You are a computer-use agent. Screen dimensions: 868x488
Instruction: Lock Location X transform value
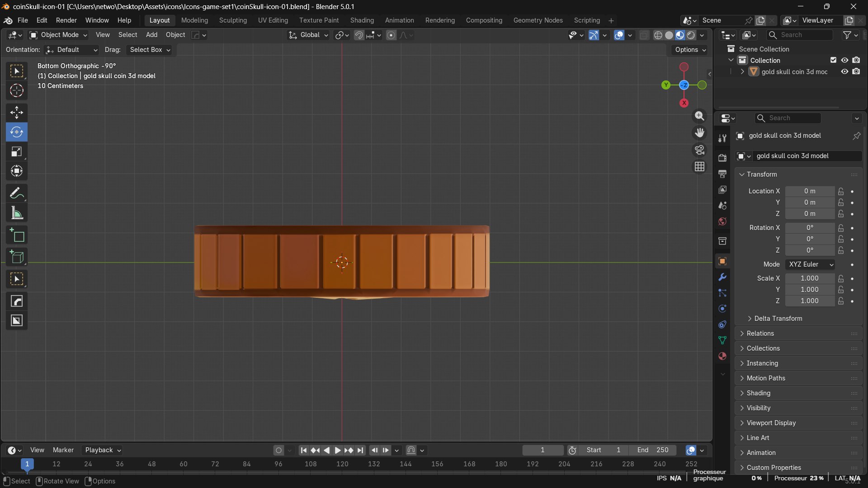tap(840, 191)
